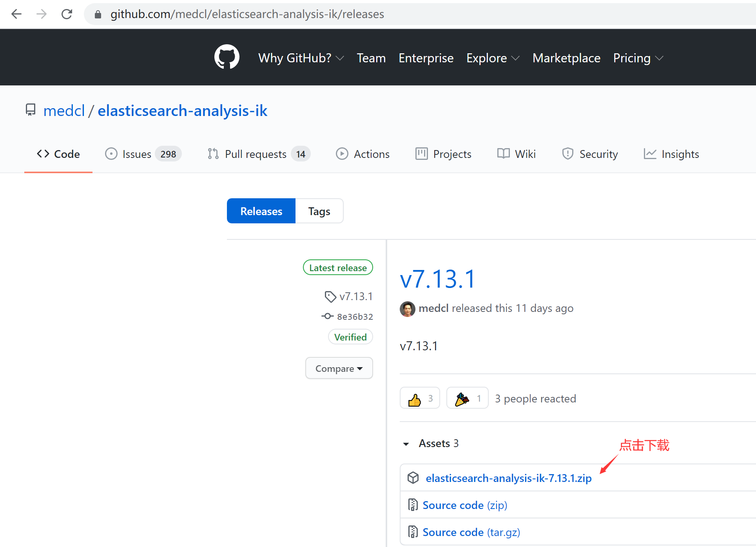This screenshot has width=756, height=547.
Task: Click the Wiki book icon
Action: coord(503,153)
